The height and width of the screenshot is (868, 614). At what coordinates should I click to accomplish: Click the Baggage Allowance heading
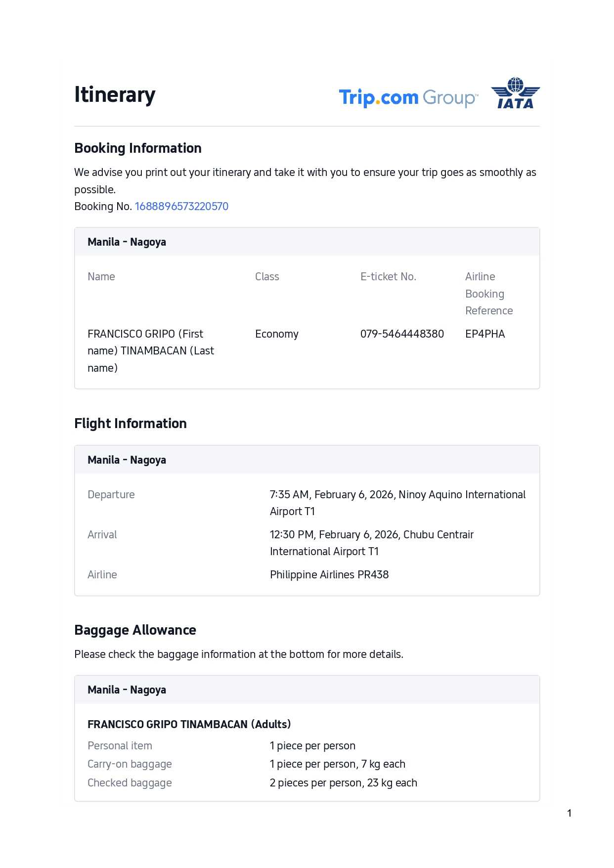point(135,630)
